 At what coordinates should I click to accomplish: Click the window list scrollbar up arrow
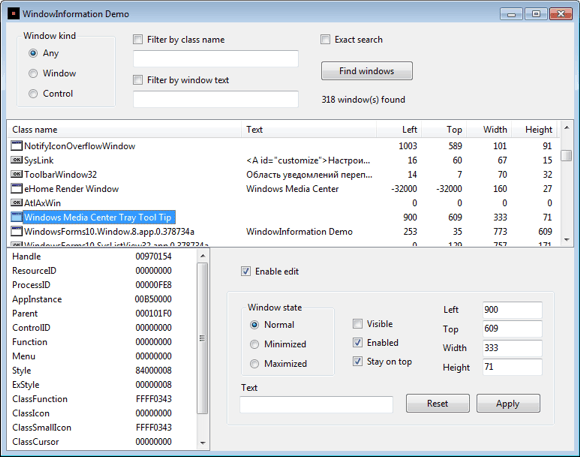coord(566,128)
